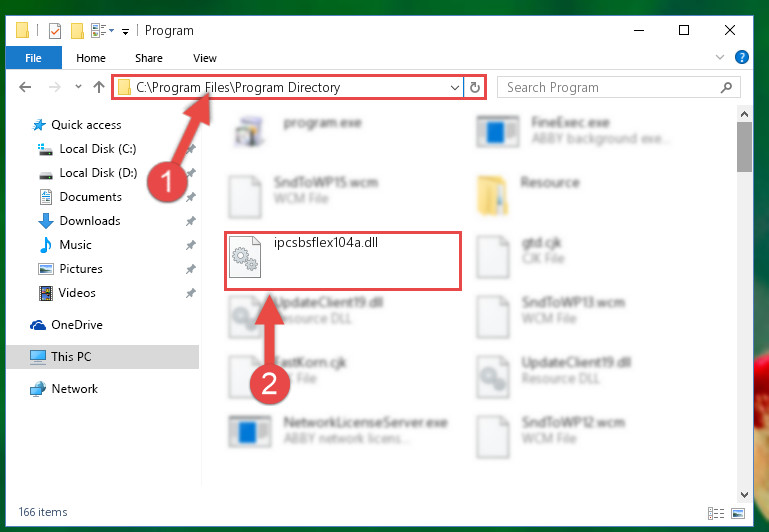769x532 pixels.
Task: Select the FineExec.exe file
Action: click(x=574, y=130)
